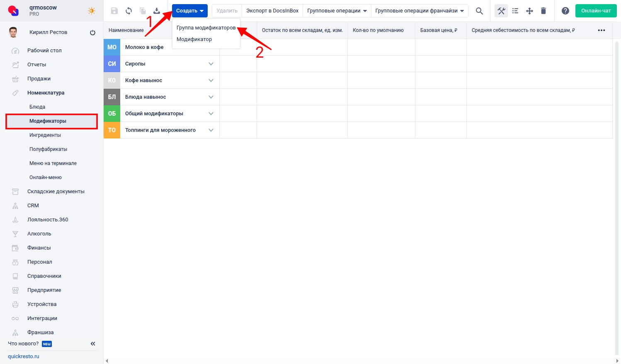Click Кирилл Рестов avatar photo
621x364 pixels.
pyautogui.click(x=13, y=32)
